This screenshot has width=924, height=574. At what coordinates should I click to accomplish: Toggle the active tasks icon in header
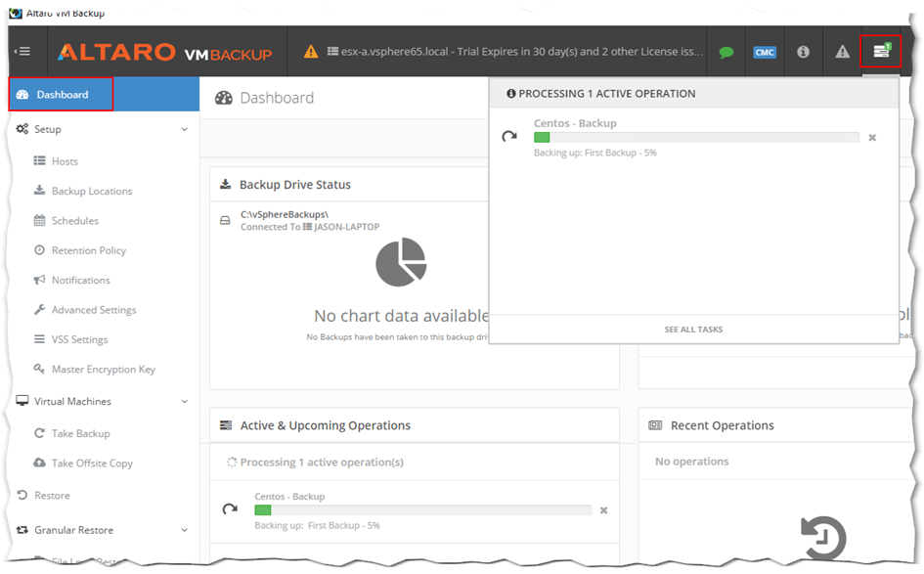pyautogui.click(x=881, y=51)
